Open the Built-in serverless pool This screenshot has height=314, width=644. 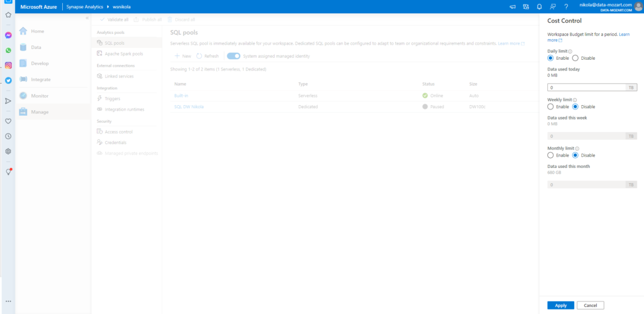[x=181, y=96]
